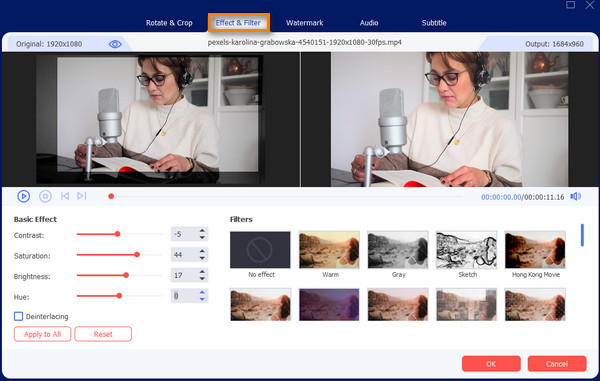Play the video preview
600x381 pixels.
(23, 196)
